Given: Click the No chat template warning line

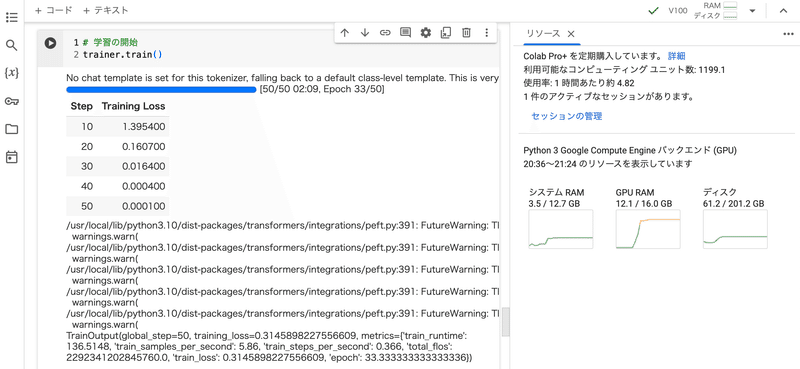Looking at the screenshot, I should (x=282, y=79).
